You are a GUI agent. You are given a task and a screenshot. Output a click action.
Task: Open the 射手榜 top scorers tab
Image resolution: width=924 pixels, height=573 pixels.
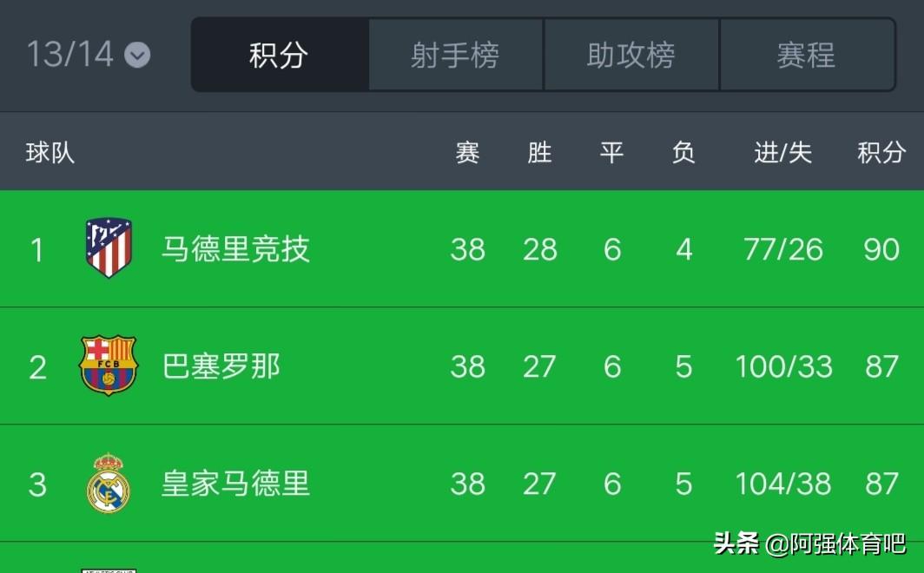click(x=455, y=56)
